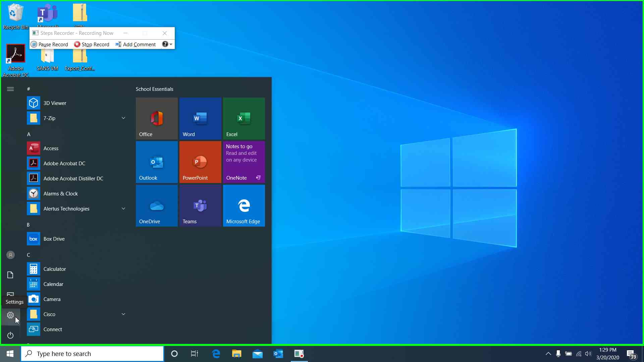
Task: Open Steps Recorder help dropdown arrow
Action: (x=171, y=44)
